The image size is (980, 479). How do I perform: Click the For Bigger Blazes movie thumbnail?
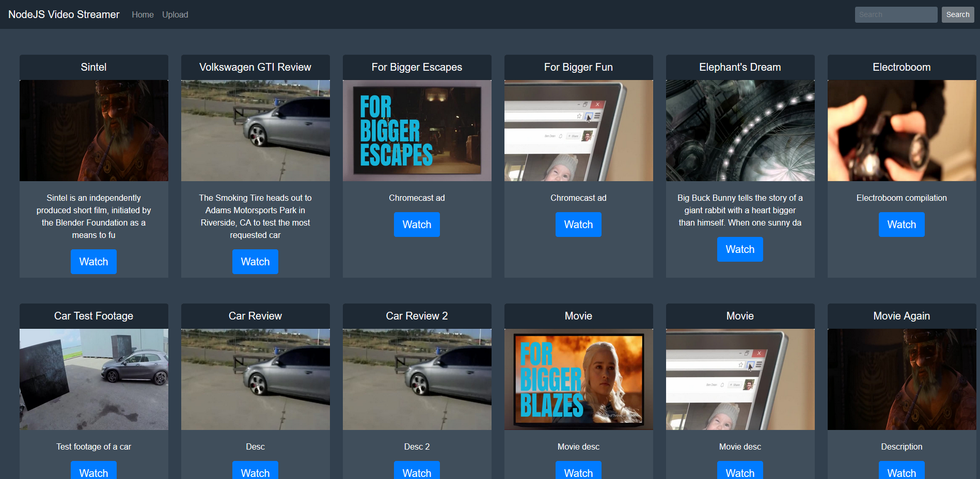578,379
